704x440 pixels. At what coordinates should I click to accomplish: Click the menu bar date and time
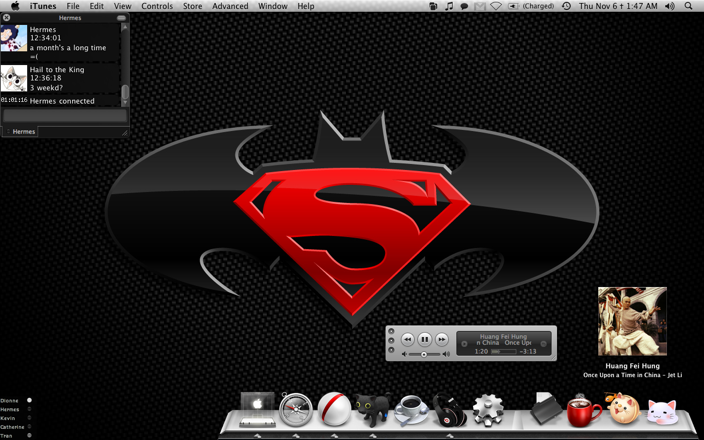pyautogui.click(x=618, y=6)
